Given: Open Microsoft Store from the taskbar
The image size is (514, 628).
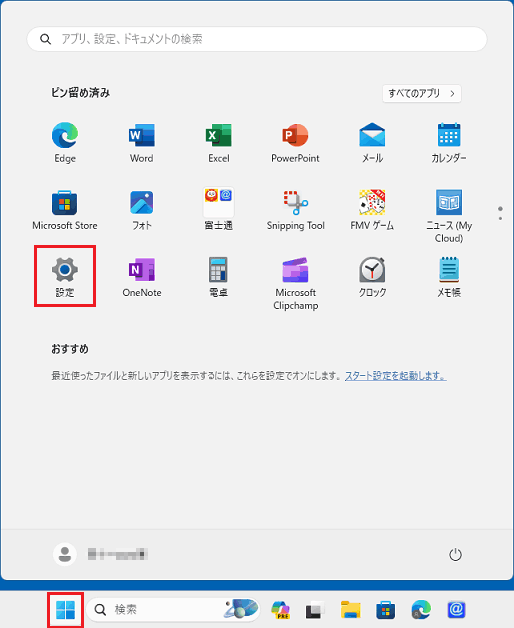Looking at the screenshot, I should (x=385, y=610).
